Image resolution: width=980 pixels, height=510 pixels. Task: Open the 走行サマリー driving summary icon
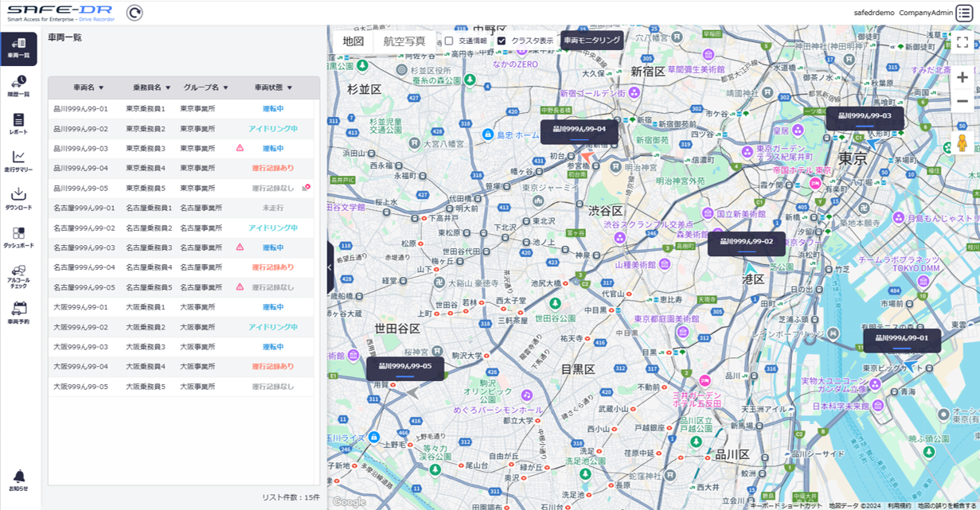pyautogui.click(x=19, y=162)
